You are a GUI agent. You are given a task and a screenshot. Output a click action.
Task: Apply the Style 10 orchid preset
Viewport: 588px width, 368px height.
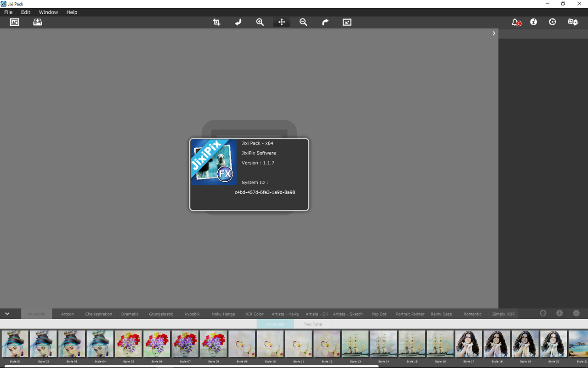[271, 344]
